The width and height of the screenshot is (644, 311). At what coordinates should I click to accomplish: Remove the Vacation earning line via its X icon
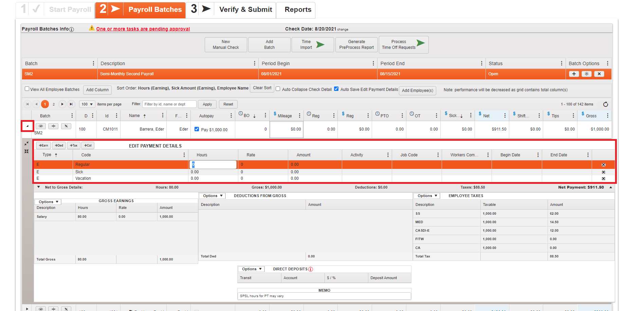pos(603,178)
